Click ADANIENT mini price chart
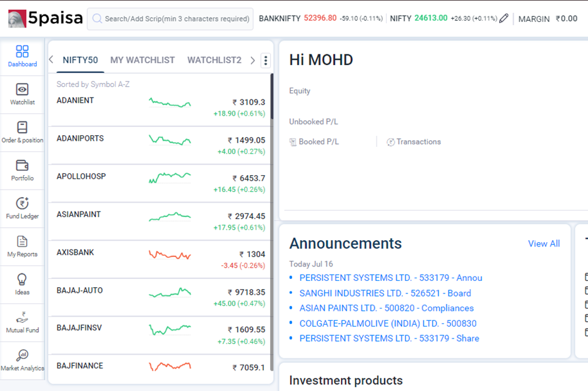The image size is (588, 391). pyautogui.click(x=170, y=103)
